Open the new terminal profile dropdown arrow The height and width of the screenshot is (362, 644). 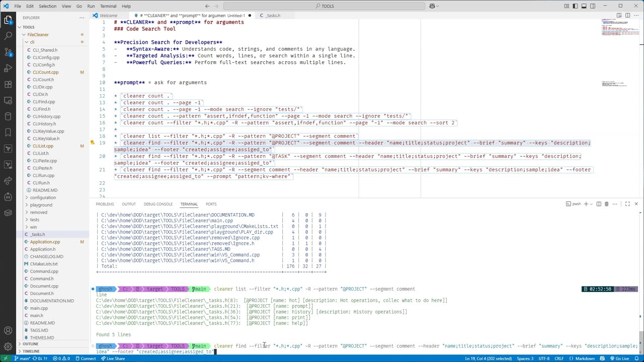tap(591, 204)
